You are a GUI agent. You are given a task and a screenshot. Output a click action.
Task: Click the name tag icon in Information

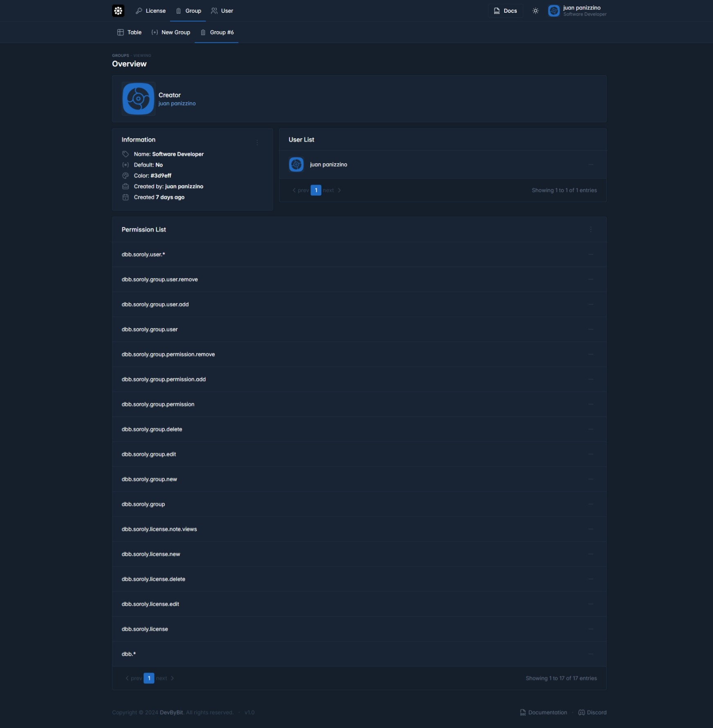126,154
